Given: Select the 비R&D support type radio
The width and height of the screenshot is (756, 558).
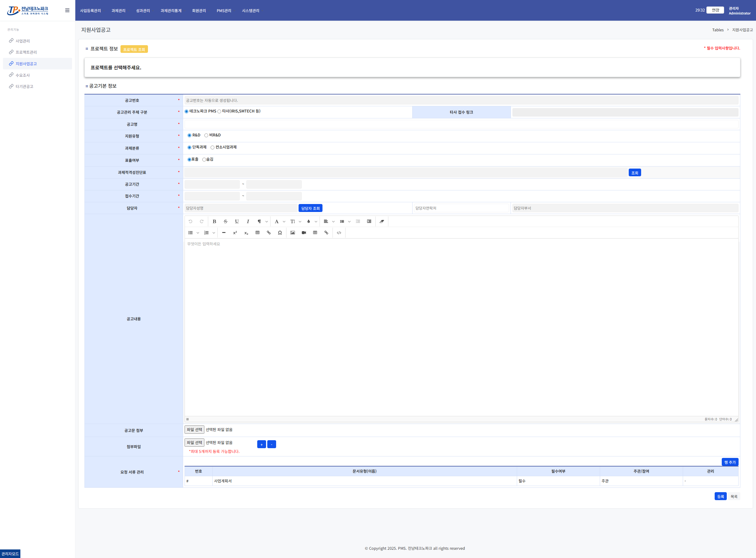Looking at the screenshot, I should 206,136.
